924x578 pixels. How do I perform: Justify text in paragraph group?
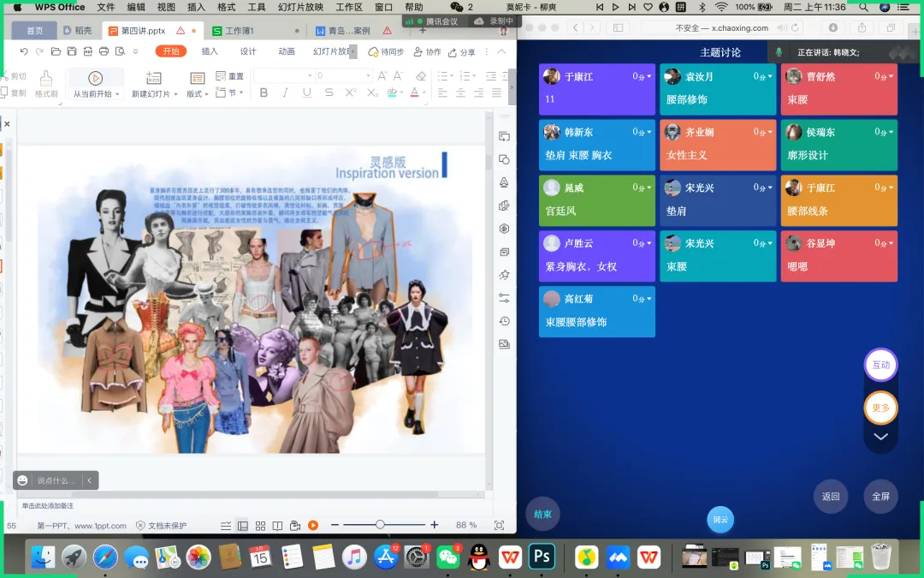click(497, 92)
